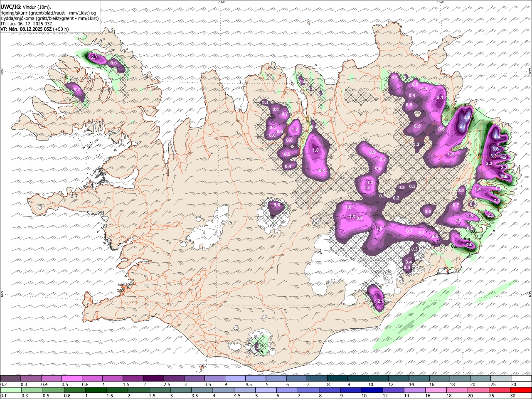Choose the medium blue 8 swatch, lower legend row
The width and height of the screenshot is (532, 399).
point(330,390)
